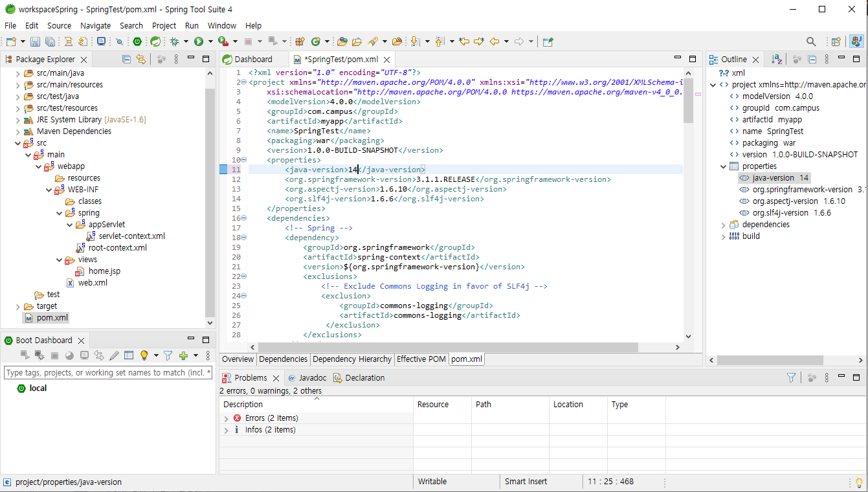The width and height of the screenshot is (868, 492).
Task: Click the Open Perspective icon
Action: click(x=836, y=41)
